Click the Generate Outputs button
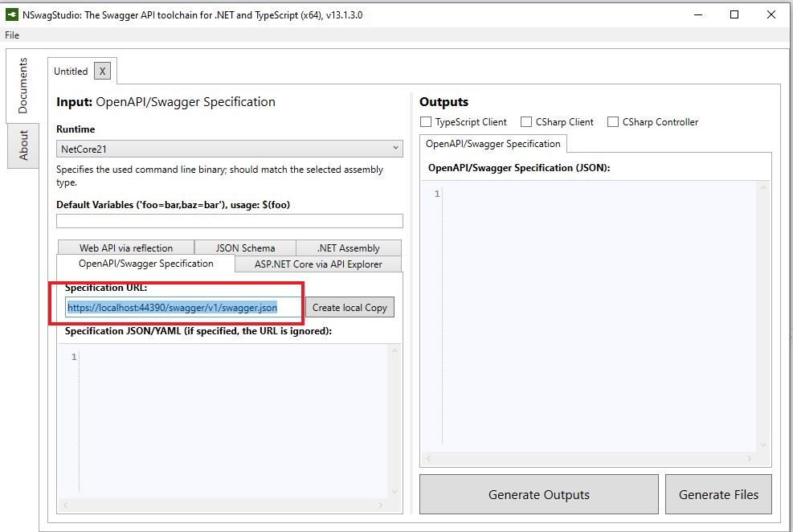The image size is (793, 532). [x=538, y=495]
